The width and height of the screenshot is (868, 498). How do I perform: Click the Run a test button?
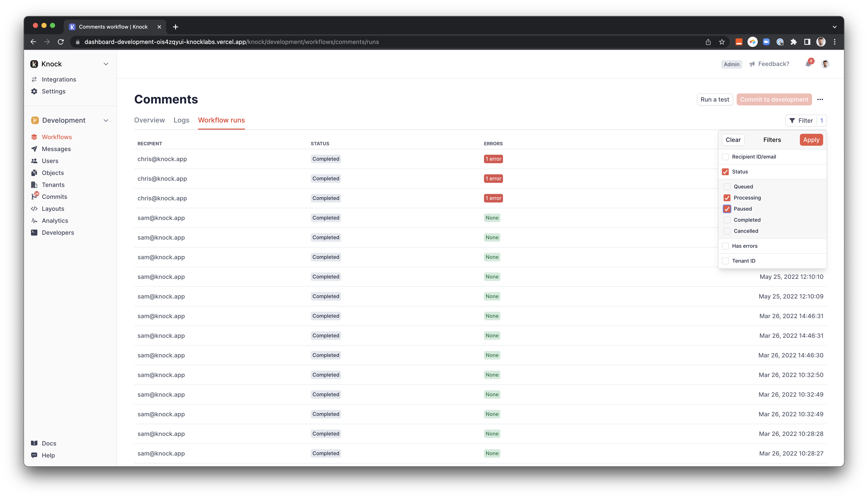715,99
